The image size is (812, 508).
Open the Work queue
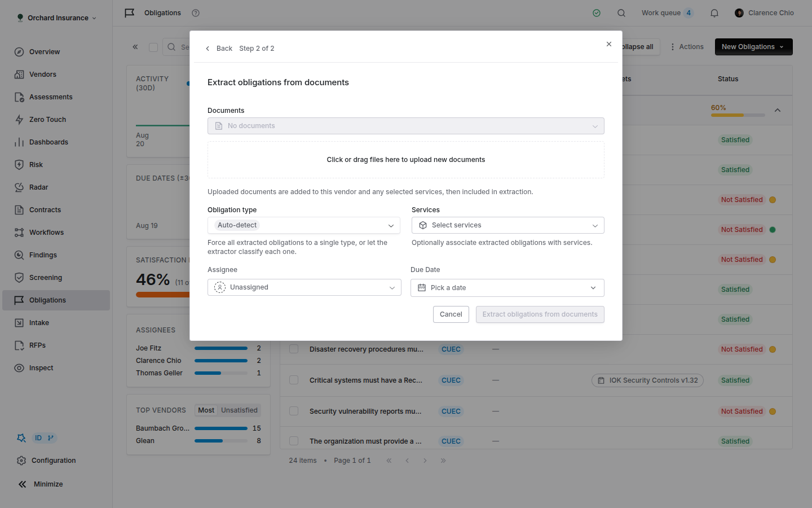pyautogui.click(x=667, y=13)
